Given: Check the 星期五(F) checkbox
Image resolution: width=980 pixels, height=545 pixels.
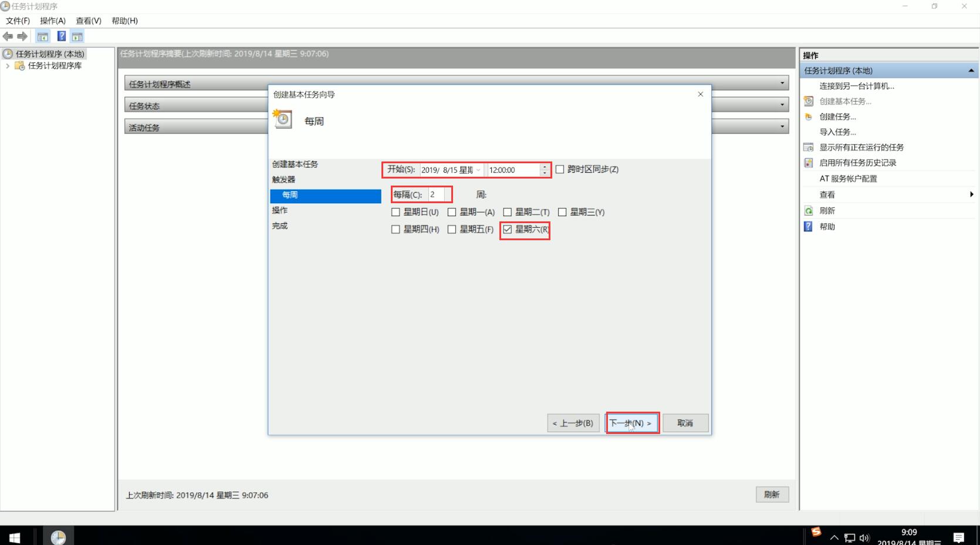Looking at the screenshot, I should click(452, 230).
